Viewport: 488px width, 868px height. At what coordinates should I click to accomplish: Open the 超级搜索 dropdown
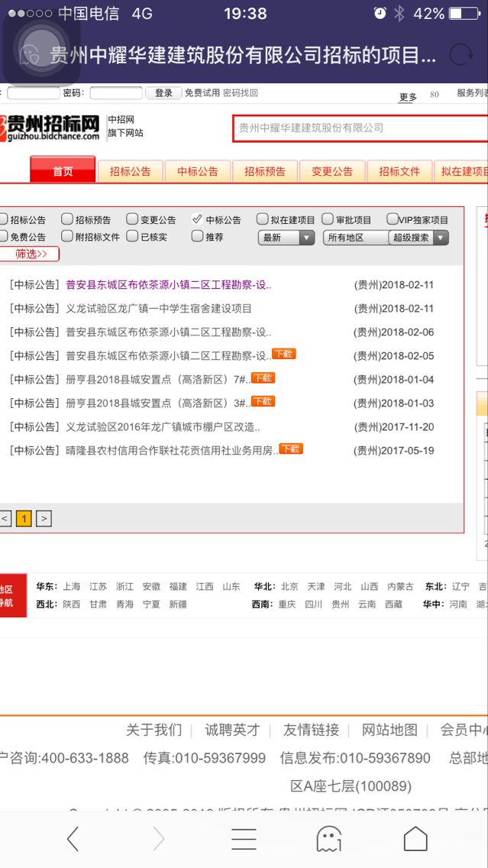(419, 238)
